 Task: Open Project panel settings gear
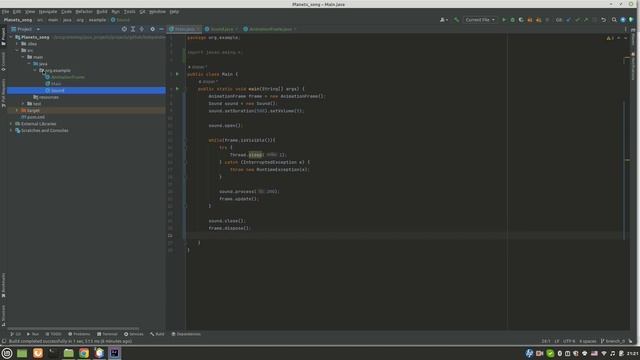point(152,29)
